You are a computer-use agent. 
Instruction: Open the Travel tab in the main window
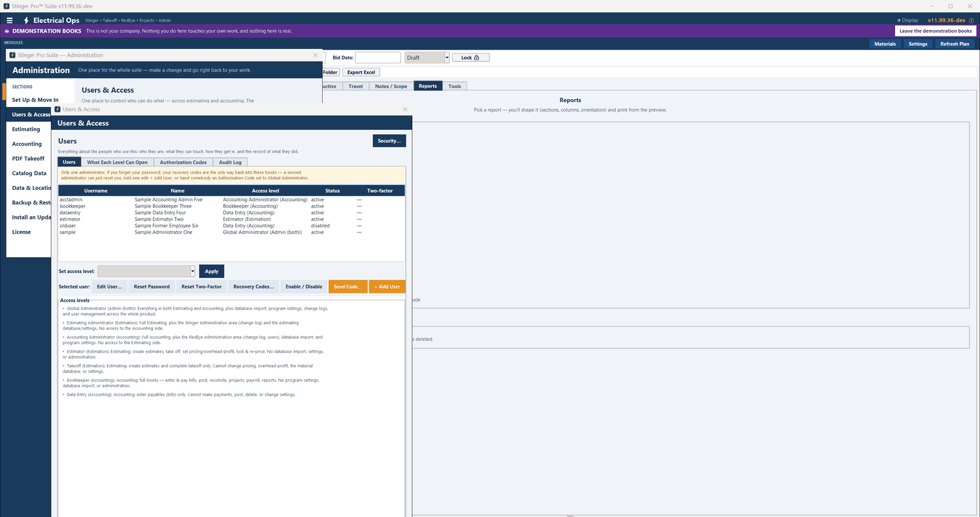[x=356, y=86]
